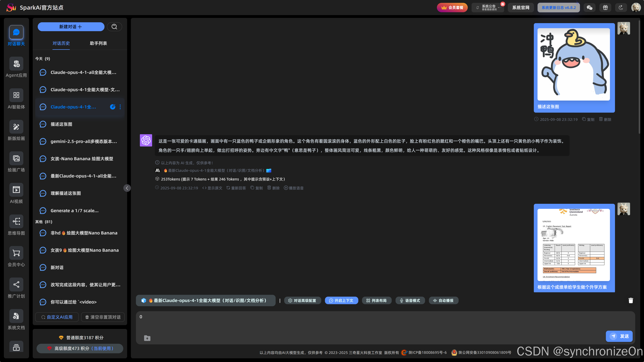Image resolution: width=644 pixels, height=362 pixels.
Task: Click the 新建对话 new chat button
Action: click(x=71, y=27)
